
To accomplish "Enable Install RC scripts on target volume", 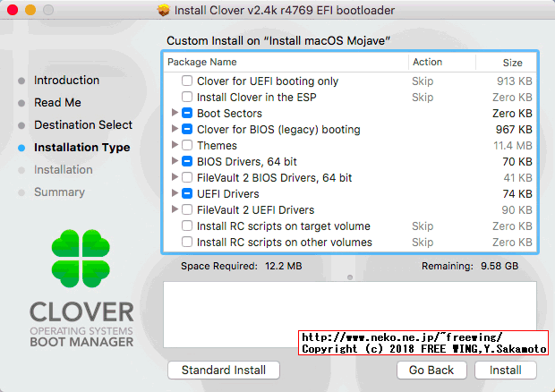I will click(187, 226).
